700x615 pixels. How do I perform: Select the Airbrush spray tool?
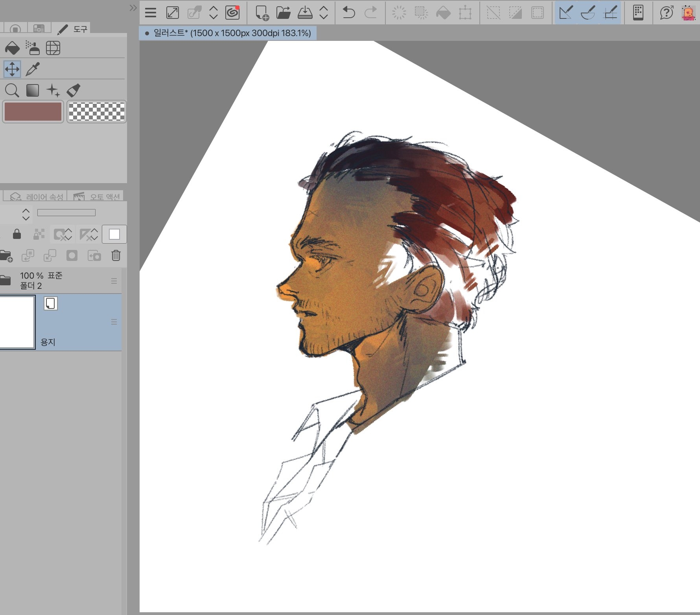[x=32, y=48]
